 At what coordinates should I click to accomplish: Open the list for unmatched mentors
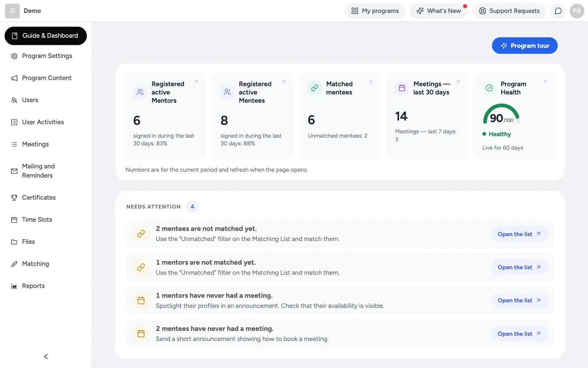[519, 267]
